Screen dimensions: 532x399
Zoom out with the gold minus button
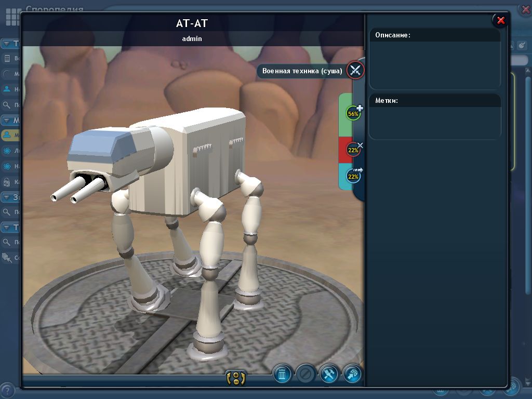[236, 382]
